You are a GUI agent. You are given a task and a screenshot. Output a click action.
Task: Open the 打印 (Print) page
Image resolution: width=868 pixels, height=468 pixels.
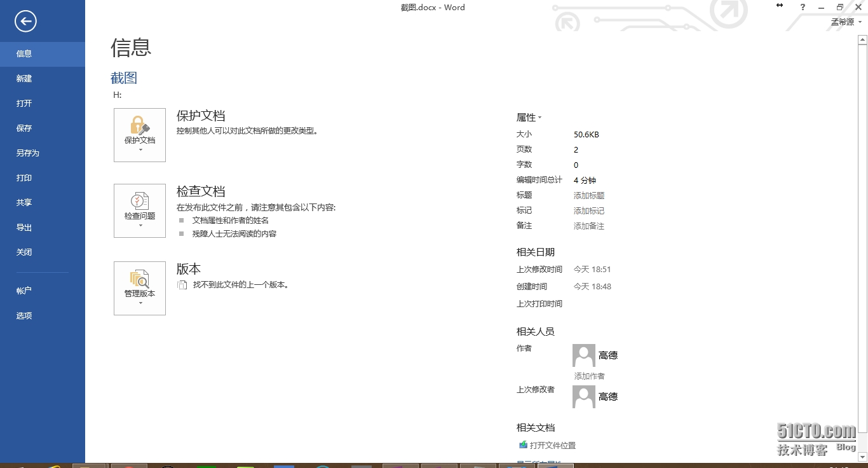click(x=24, y=178)
